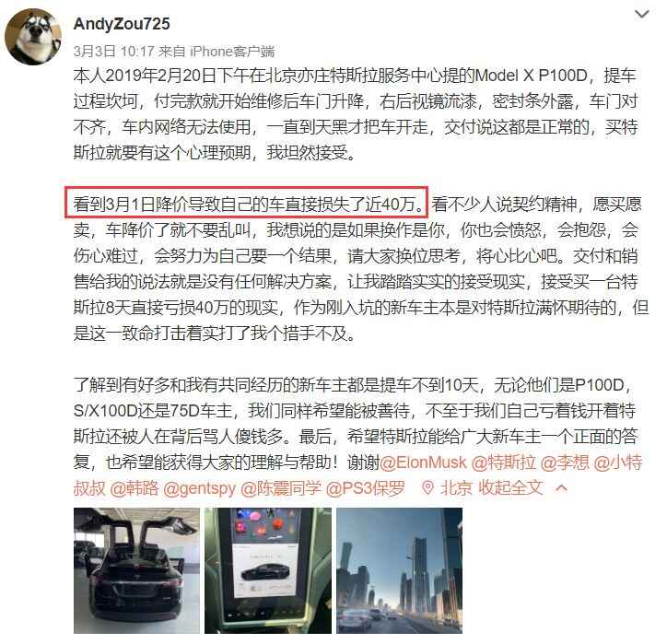This screenshot has width=667, height=644.
Task: Open the @陈震同学 mention
Action: pyautogui.click(x=281, y=488)
